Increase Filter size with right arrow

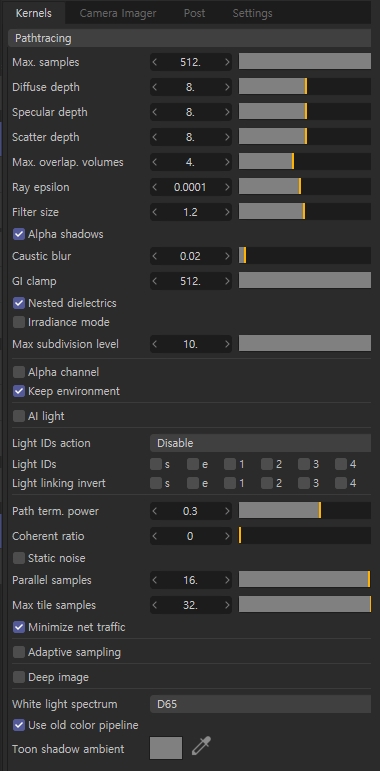click(227, 212)
